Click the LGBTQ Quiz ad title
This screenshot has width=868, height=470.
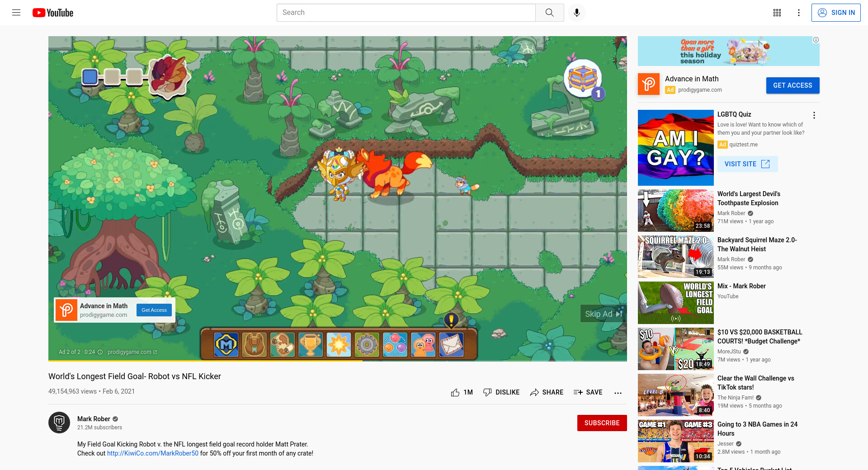[x=734, y=114]
